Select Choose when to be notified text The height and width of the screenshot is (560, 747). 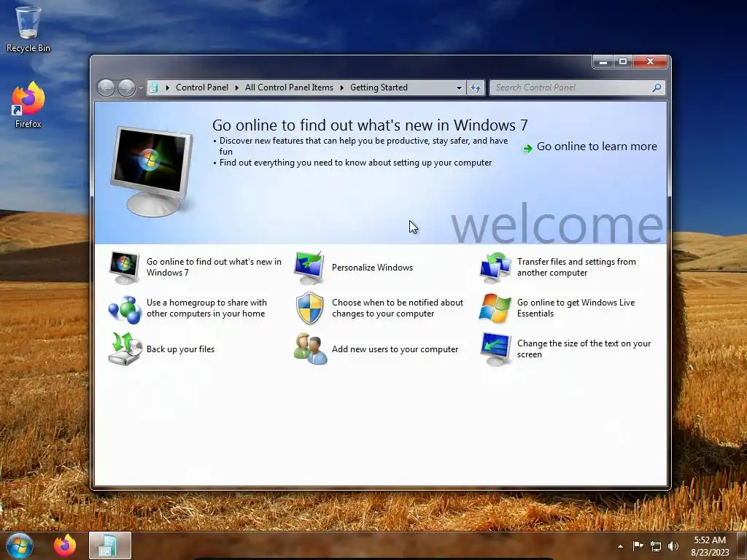point(398,308)
